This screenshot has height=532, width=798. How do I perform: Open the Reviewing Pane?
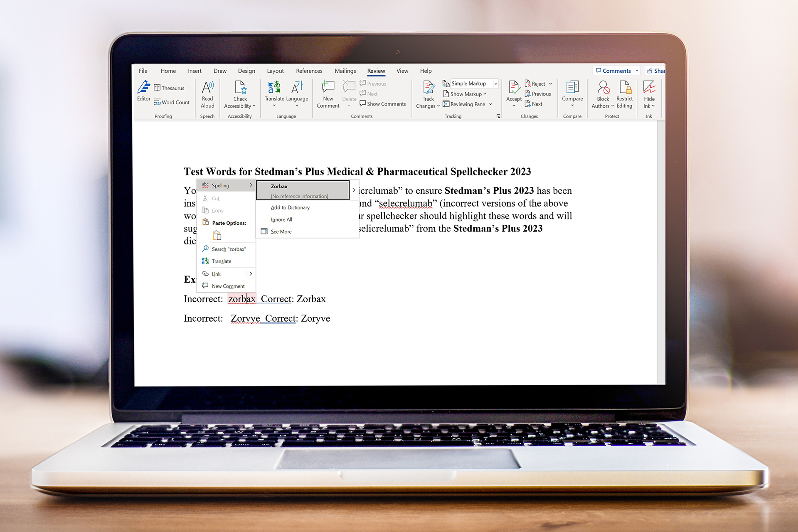[464, 104]
